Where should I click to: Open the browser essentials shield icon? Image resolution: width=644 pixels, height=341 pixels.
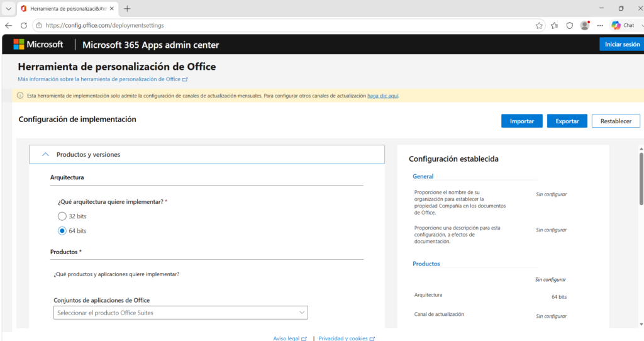coord(570,25)
